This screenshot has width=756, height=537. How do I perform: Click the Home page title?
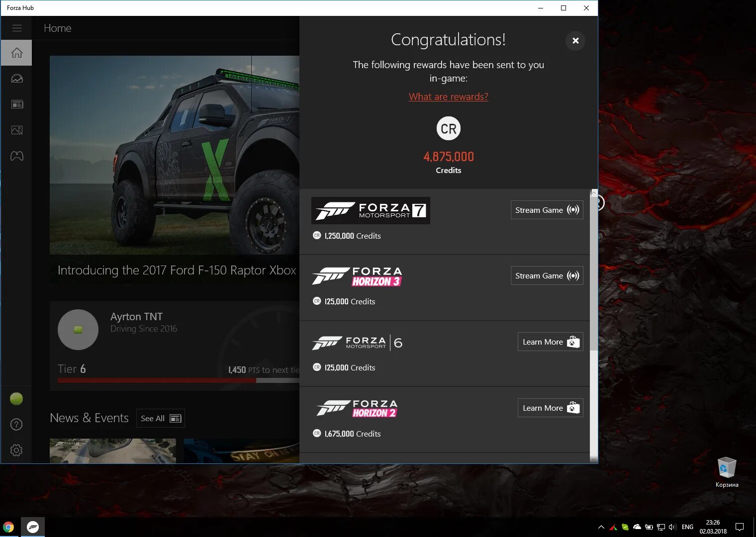coord(58,28)
